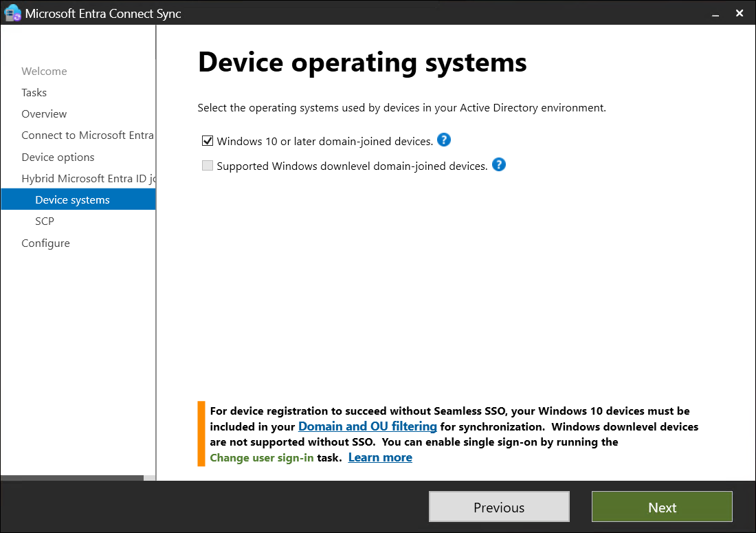Open the SCP configuration step
This screenshot has width=756, height=533.
click(44, 221)
